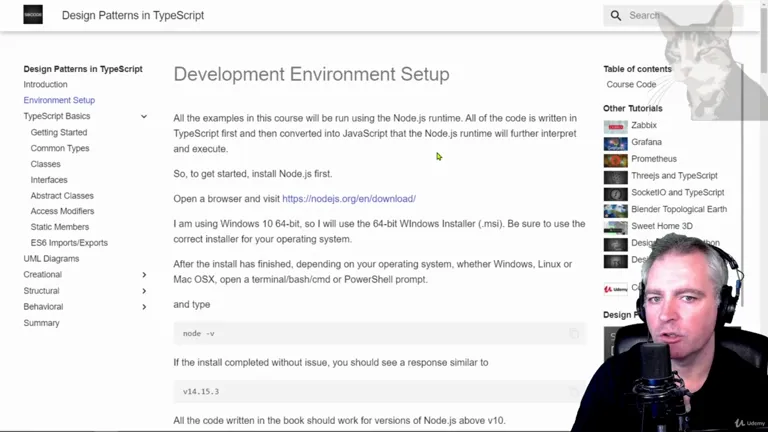Open the Abstract Classes page
The height and width of the screenshot is (432, 768).
(x=62, y=195)
